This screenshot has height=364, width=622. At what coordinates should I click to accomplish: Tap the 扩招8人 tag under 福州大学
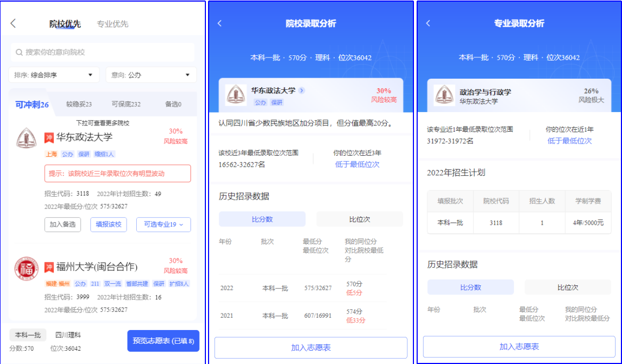[x=179, y=284]
